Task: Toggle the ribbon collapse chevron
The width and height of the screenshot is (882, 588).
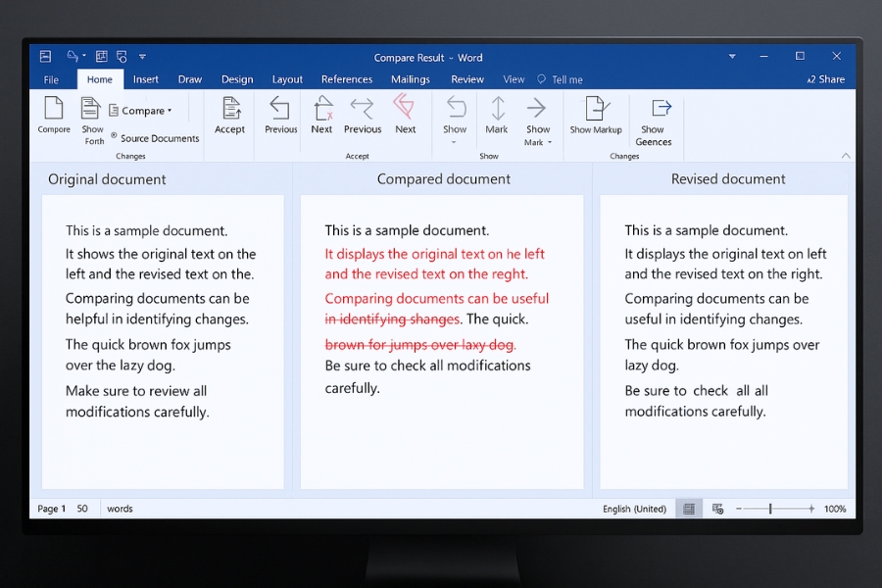Action: (x=845, y=154)
